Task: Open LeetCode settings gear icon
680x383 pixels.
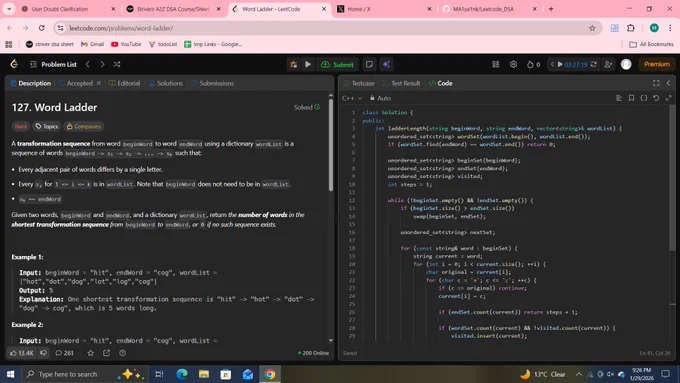Action: (513, 64)
